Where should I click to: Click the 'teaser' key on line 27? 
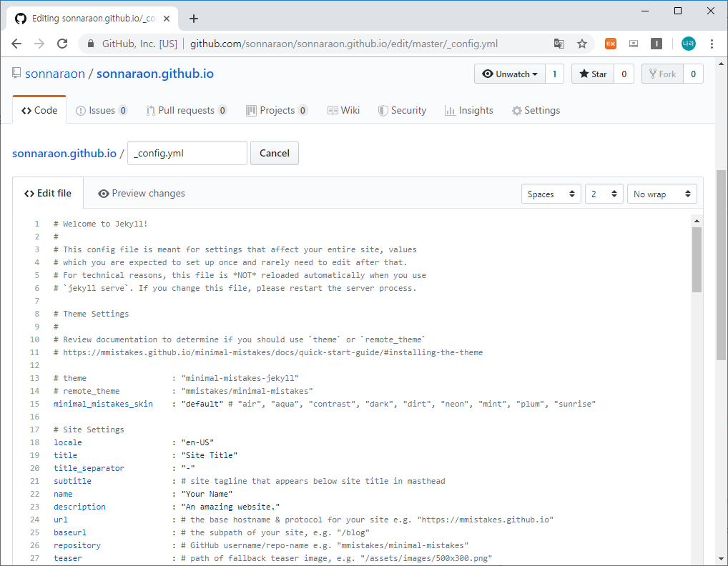point(68,558)
